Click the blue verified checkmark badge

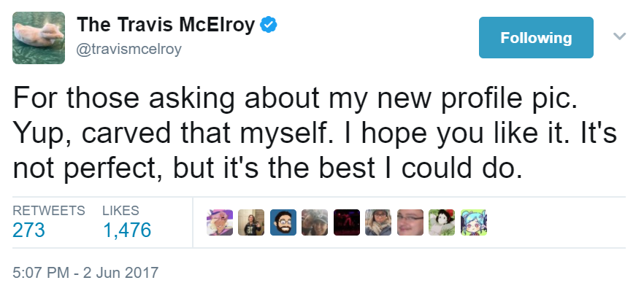[x=269, y=25]
